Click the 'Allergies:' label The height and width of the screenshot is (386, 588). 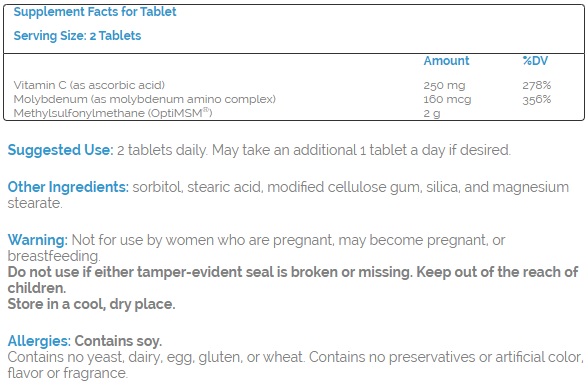[x=39, y=341]
